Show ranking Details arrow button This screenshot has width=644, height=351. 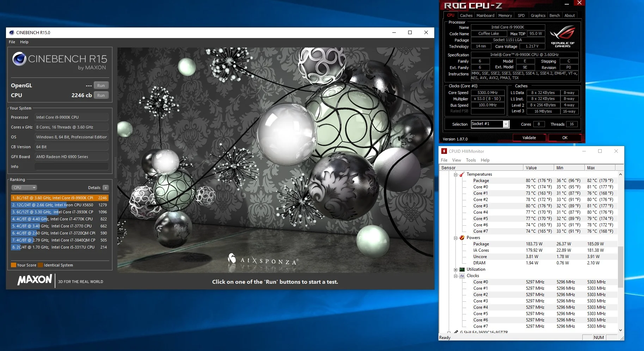106,188
